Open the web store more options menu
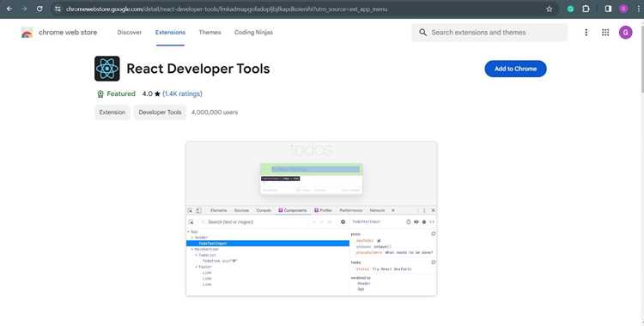The image size is (644, 326). [586, 33]
